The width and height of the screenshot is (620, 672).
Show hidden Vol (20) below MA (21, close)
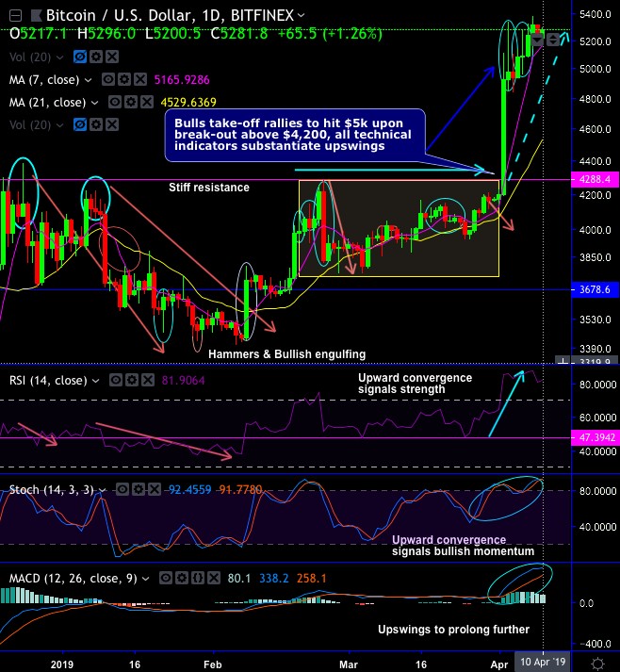(80, 124)
